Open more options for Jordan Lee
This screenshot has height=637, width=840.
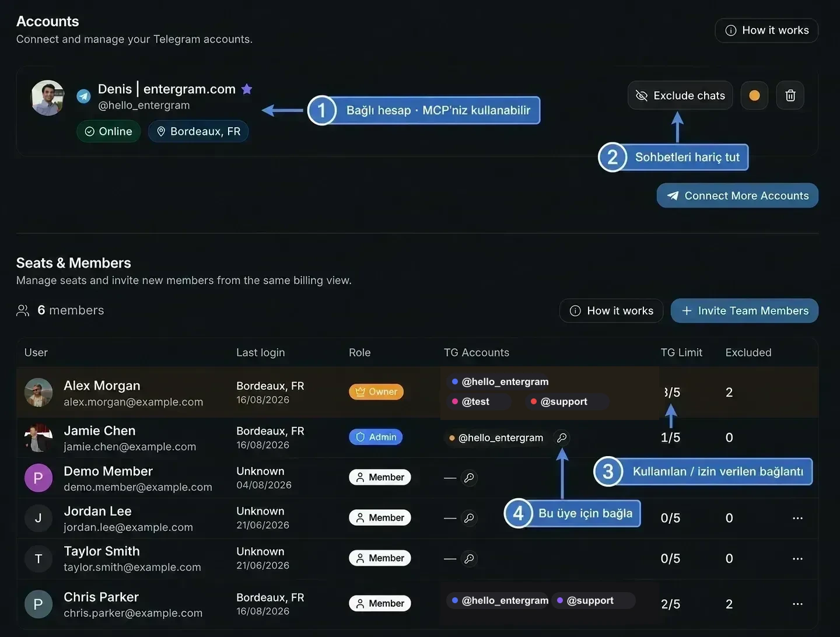pyautogui.click(x=797, y=518)
